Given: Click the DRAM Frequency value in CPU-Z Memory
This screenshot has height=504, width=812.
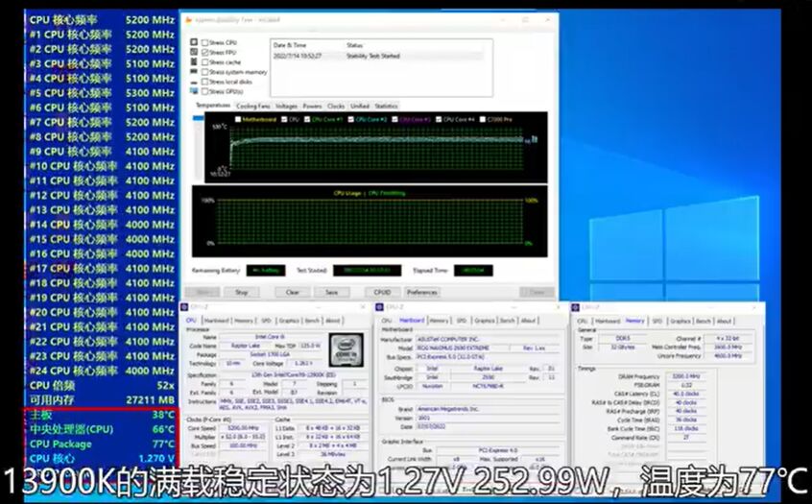Looking at the screenshot, I should tap(685, 376).
